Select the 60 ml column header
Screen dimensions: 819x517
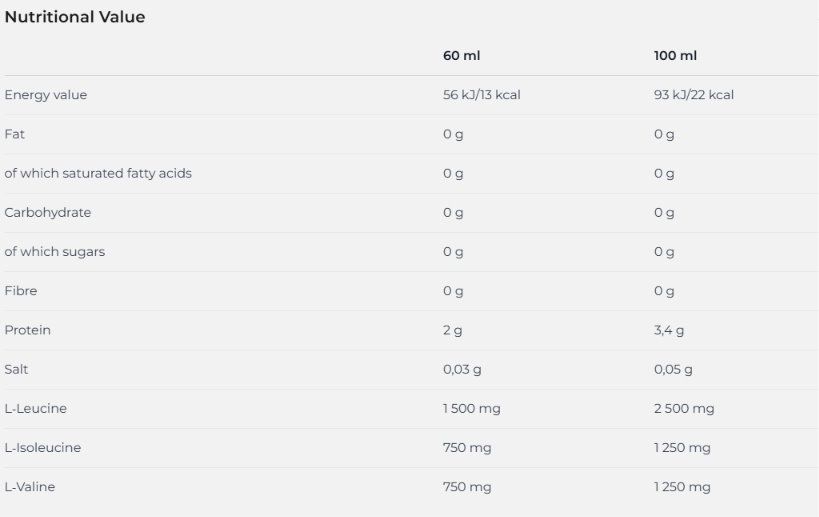tap(461, 55)
